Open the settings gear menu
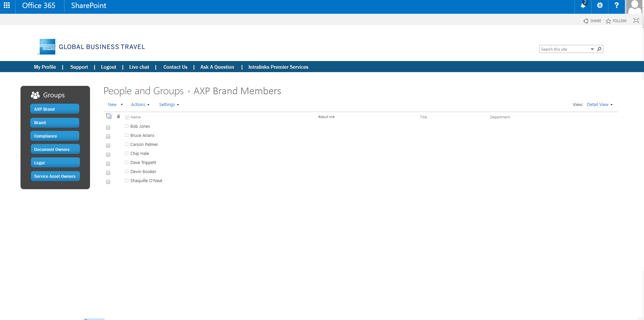 600,5
